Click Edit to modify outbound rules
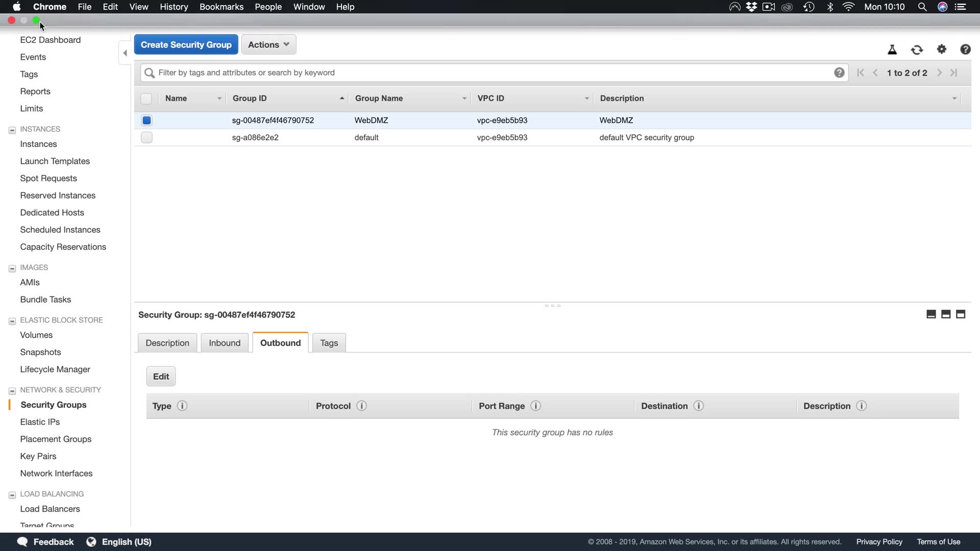 161,377
